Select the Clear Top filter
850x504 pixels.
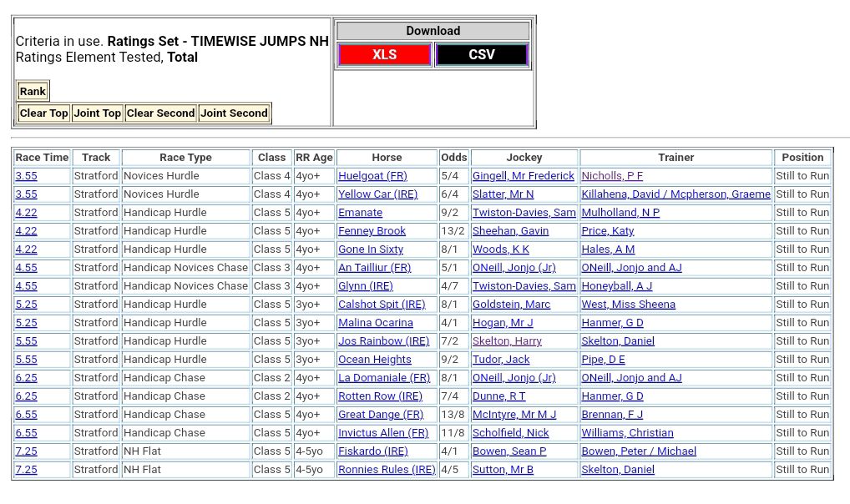(x=43, y=113)
